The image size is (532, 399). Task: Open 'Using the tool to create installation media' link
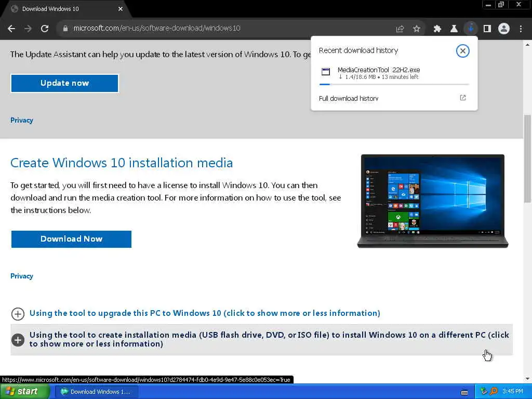[269, 339]
